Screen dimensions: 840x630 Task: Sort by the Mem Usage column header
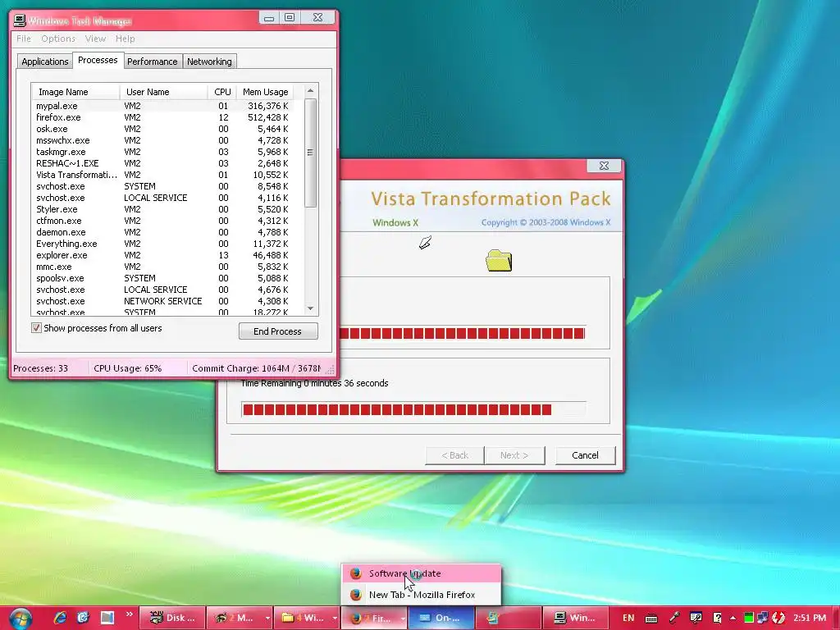click(265, 92)
